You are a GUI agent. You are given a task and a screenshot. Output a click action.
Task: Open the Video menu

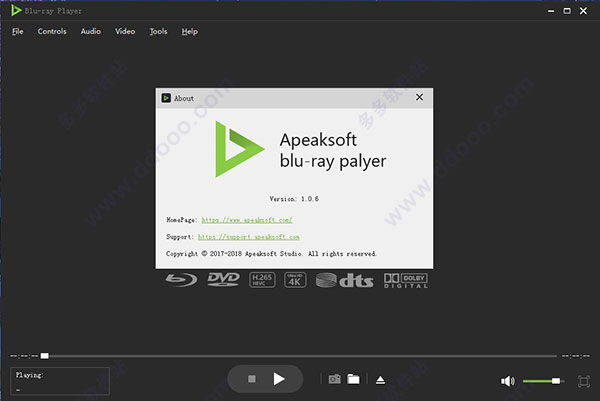pyautogui.click(x=125, y=31)
